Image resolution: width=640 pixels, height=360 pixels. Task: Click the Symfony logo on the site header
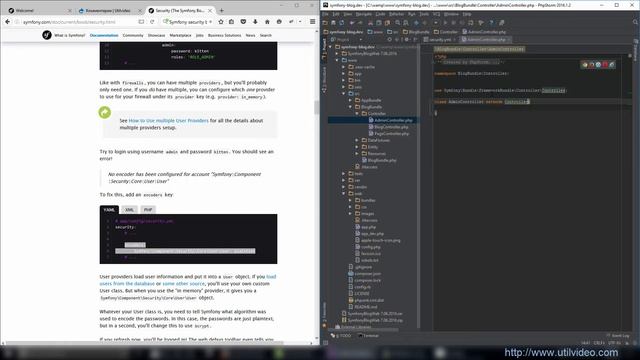[47, 35]
